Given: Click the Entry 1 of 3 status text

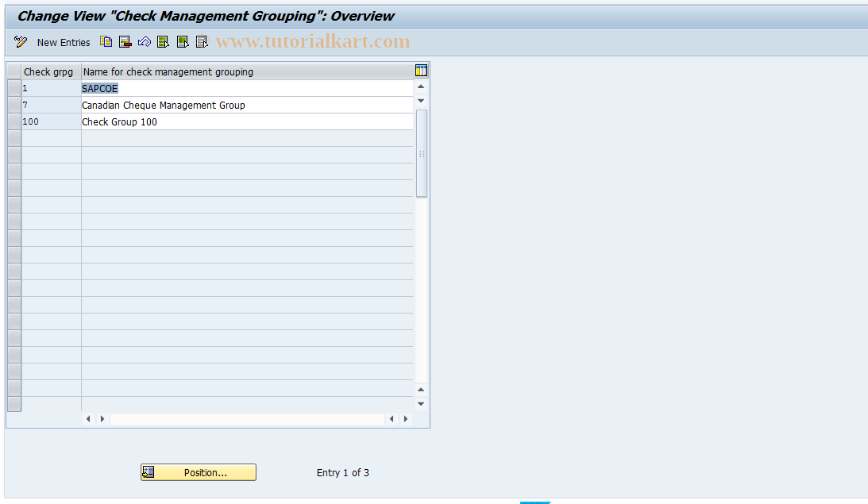Looking at the screenshot, I should [342, 472].
